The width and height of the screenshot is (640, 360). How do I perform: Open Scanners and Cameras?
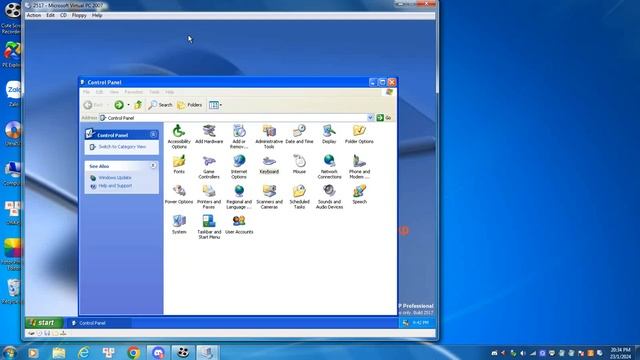click(269, 197)
